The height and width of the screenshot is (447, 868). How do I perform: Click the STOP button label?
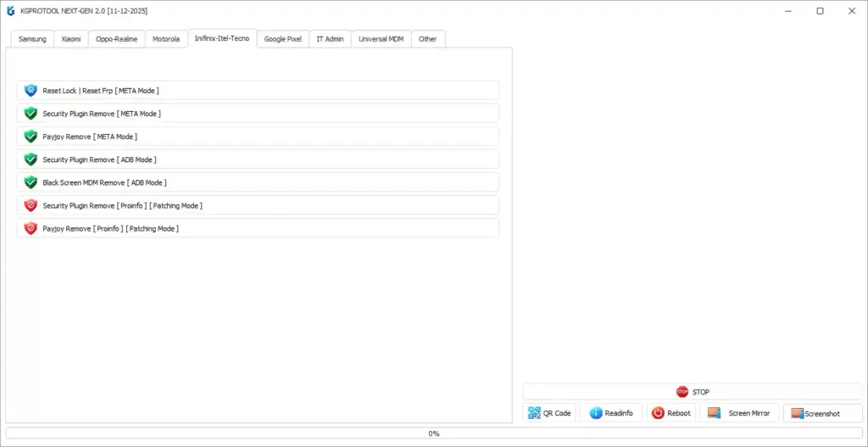tap(701, 392)
